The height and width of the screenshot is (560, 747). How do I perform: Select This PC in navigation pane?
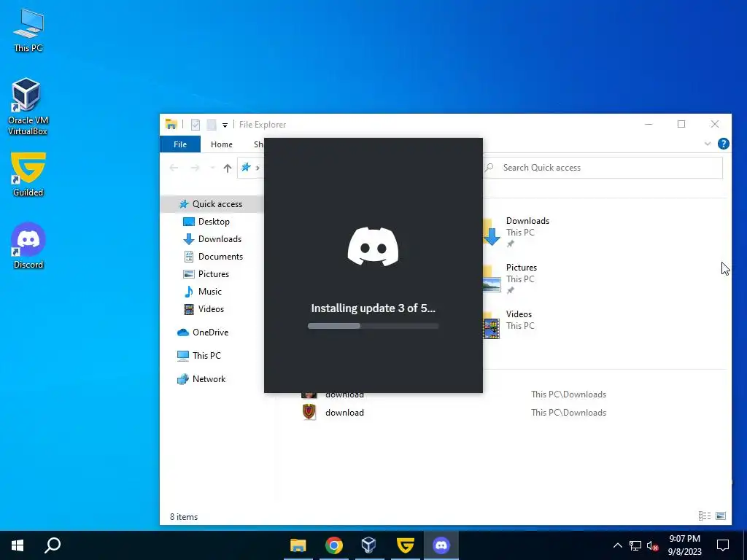click(x=199, y=356)
